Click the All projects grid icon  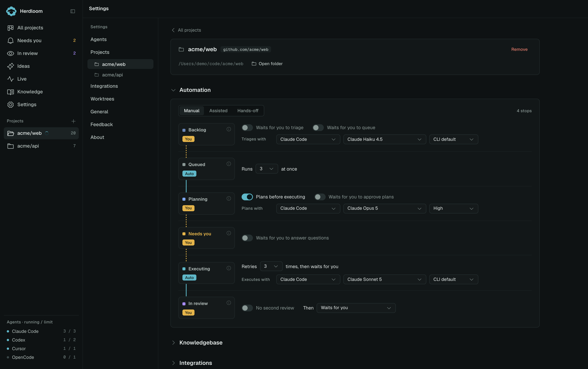click(11, 28)
